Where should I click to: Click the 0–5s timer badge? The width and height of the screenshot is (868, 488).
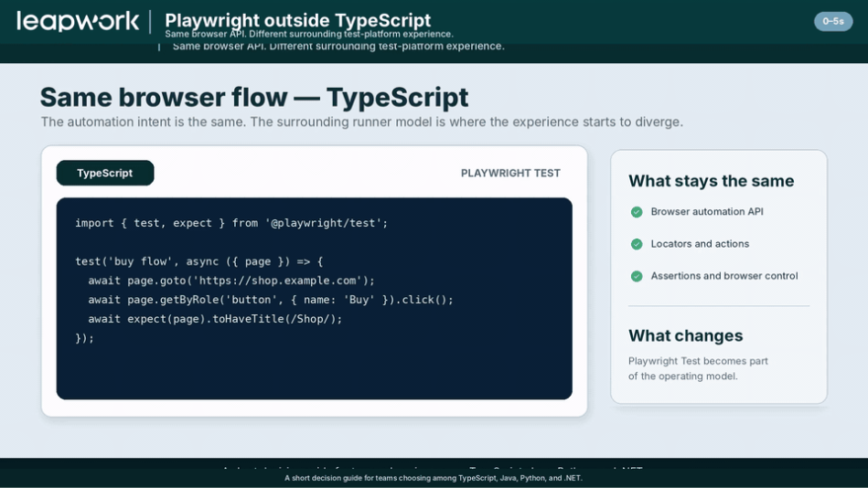click(x=832, y=22)
